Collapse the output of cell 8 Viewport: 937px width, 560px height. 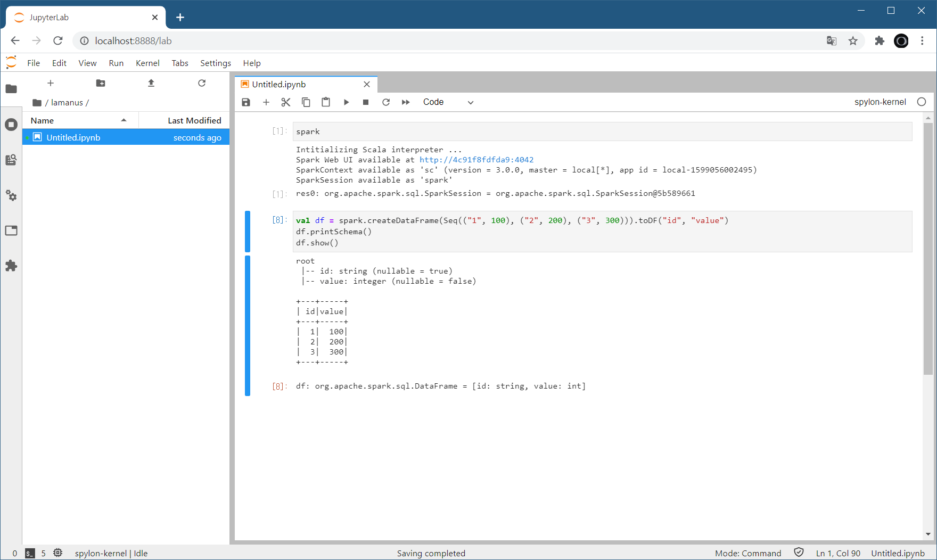coord(248,326)
